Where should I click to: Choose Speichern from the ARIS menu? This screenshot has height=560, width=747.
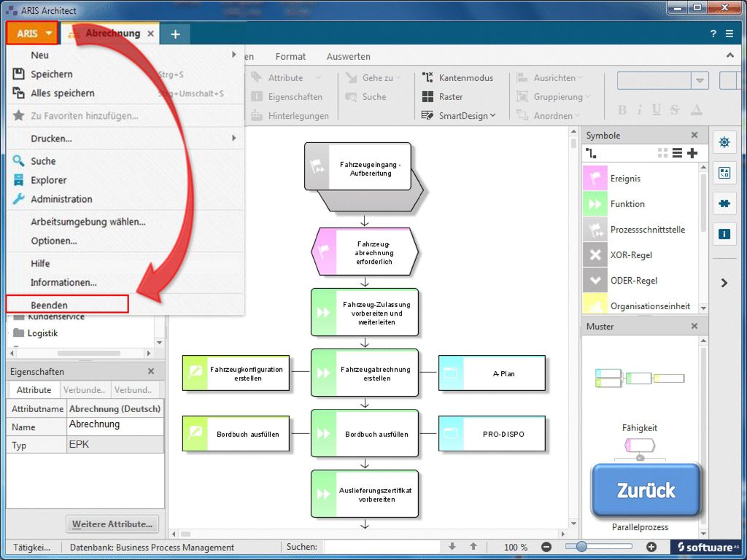tap(126, 74)
